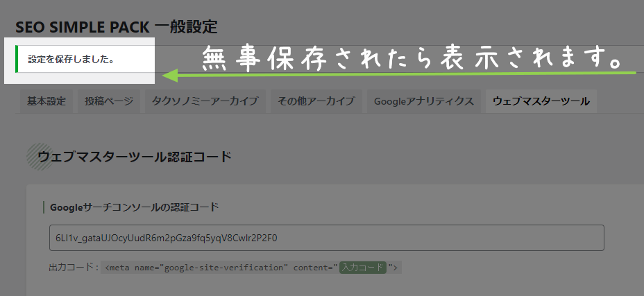Go to the その他アーカイブ tab
Screen dimensions: 644x296
point(316,101)
